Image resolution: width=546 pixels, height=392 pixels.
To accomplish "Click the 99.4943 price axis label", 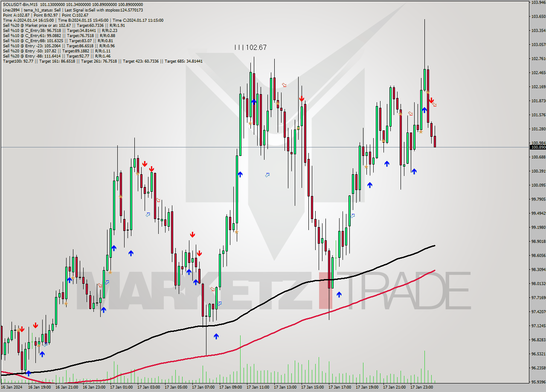I will point(538,213).
